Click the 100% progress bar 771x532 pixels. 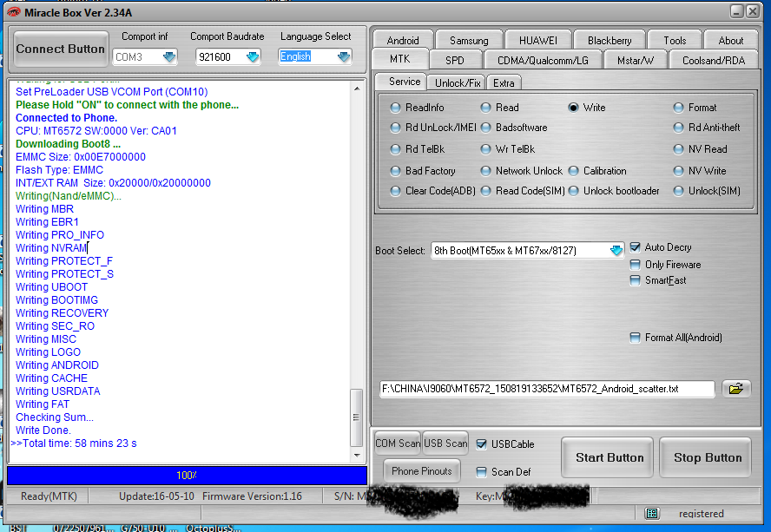coord(187,476)
